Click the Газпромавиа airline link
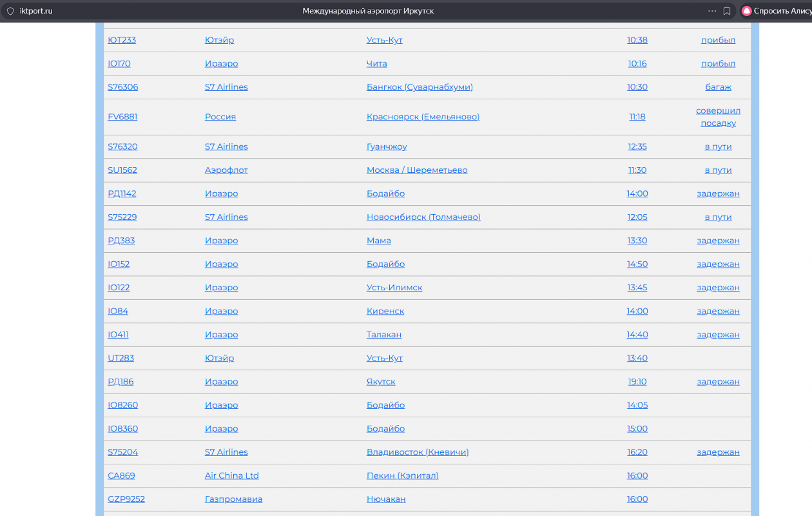 tap(233, 499)
